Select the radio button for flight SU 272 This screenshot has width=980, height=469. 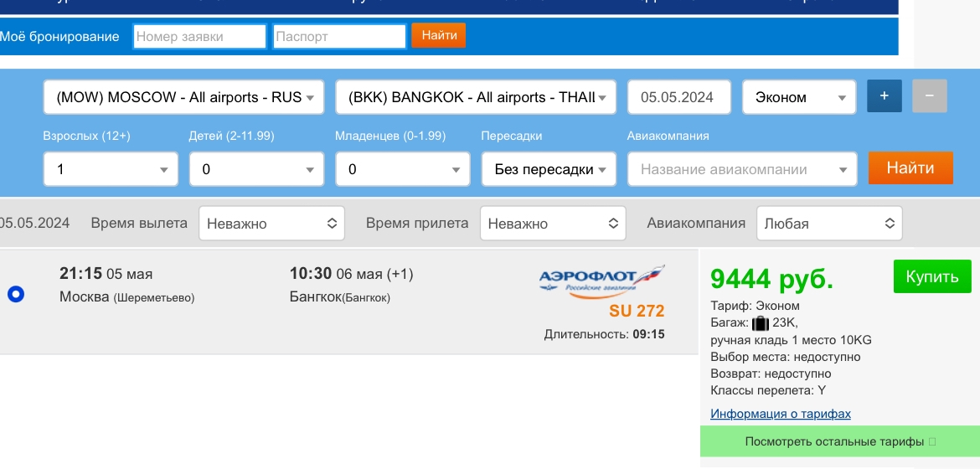(16, 294)
